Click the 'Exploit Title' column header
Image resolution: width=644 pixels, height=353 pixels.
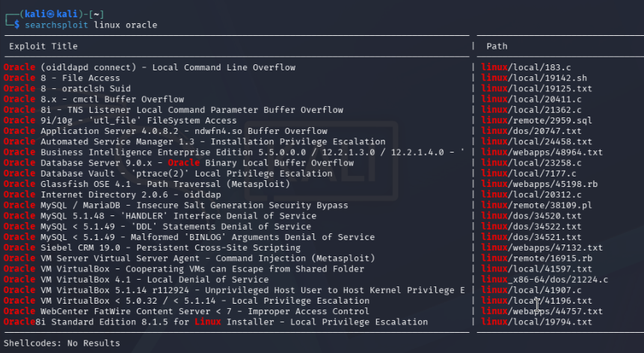tap(43, 46)
